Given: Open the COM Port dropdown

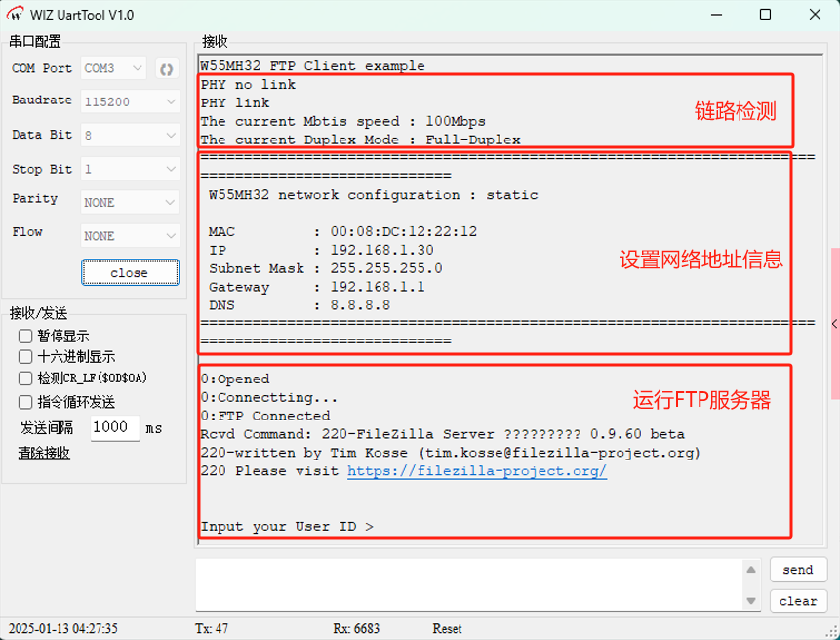Looking at the screenshot, I should point(113,69).
